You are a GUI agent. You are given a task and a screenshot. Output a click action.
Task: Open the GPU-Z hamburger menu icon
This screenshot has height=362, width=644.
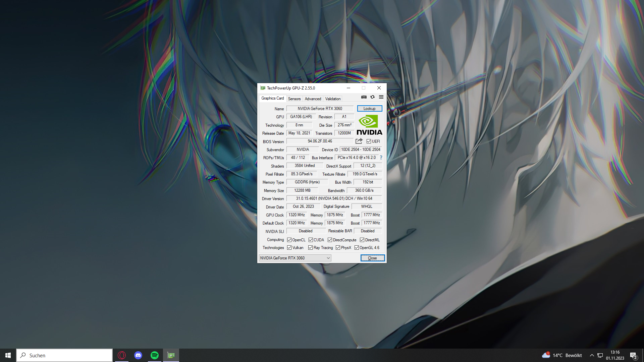point(381,97)
